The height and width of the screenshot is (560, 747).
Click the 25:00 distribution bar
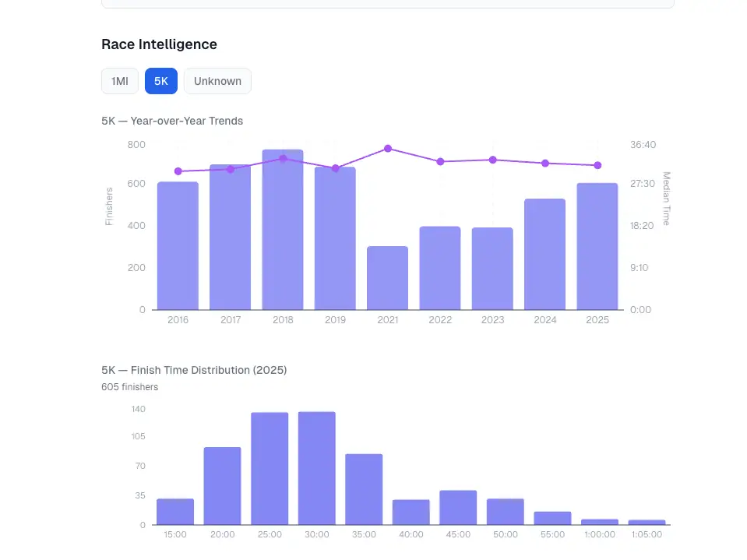click(270, 469)
